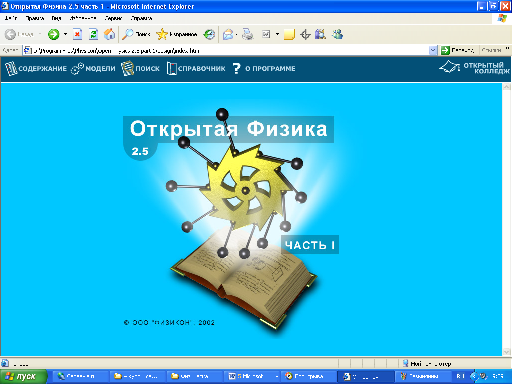Expand the Mail button dropdown arrow
The height and width of the screenshot is (384, 512).
(x=236, y=34)
